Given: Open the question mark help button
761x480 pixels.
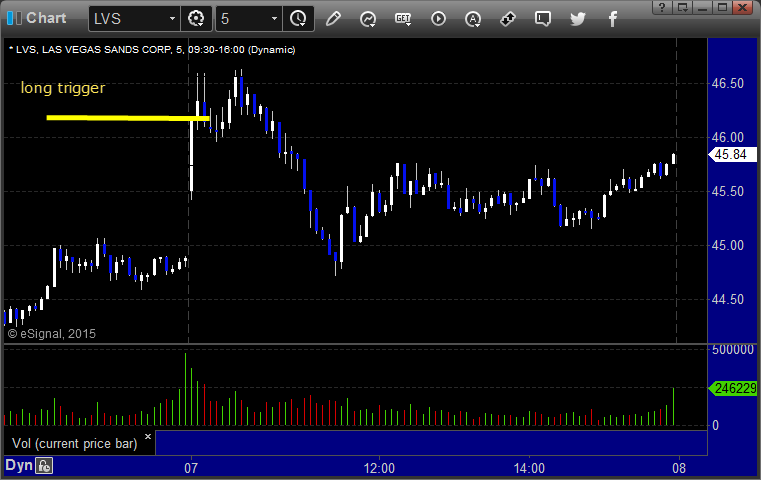Looking at the screenshot, I should click(x=662, y=7).
